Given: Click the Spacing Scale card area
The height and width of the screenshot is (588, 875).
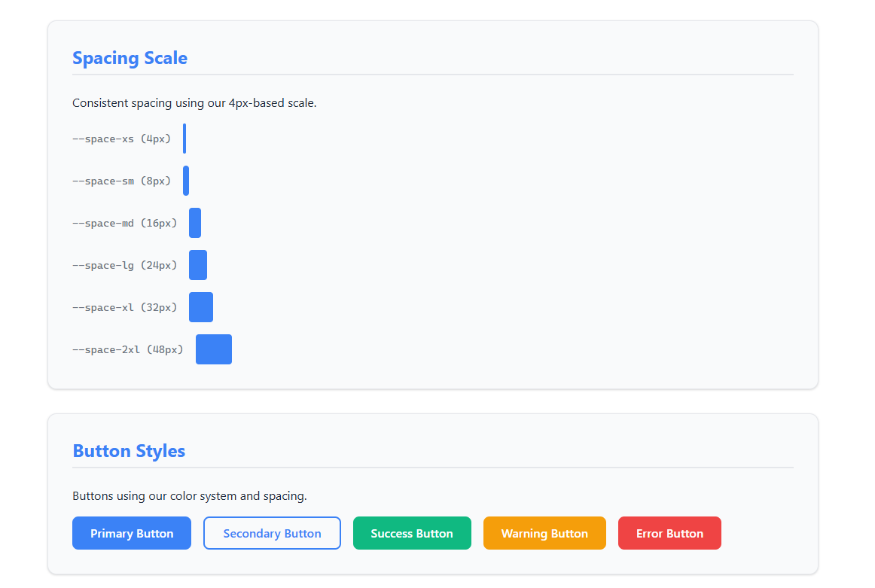Looking at the screenshot, I should [x=527, y=226].
